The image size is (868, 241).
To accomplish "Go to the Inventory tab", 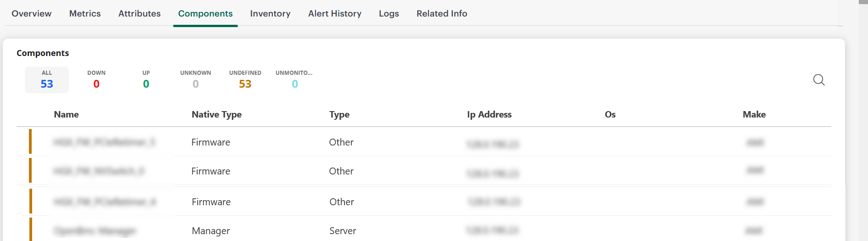I will pos(270,14).
